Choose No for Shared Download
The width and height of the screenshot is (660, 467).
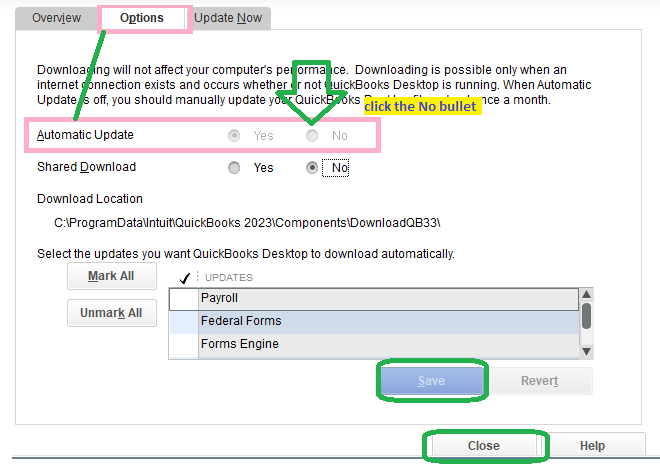coord(312,168)
